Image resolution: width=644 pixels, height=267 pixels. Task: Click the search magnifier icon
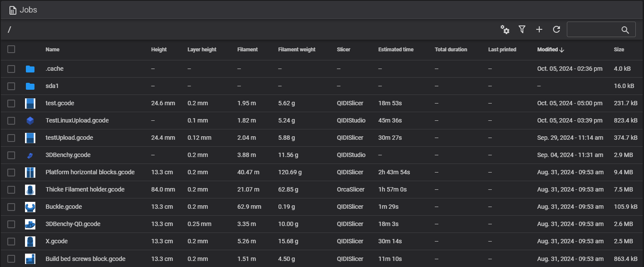click(625, 30)
